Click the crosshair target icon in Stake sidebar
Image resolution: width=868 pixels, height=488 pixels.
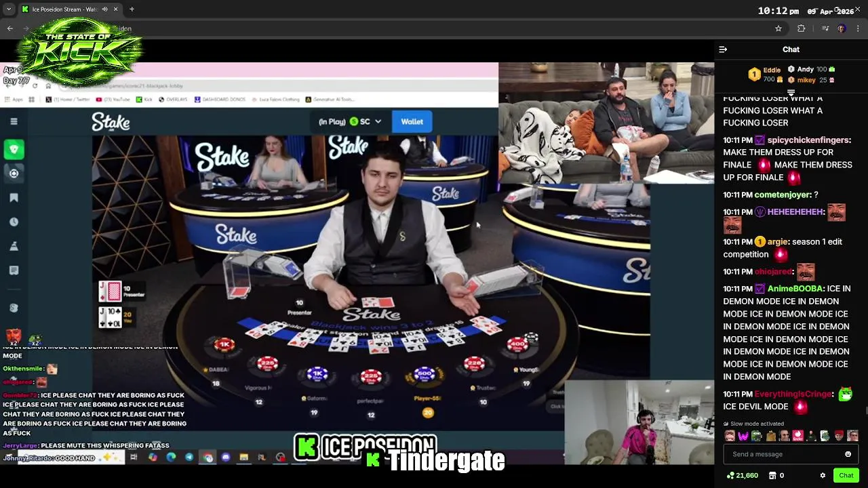[x=14, y=174]
